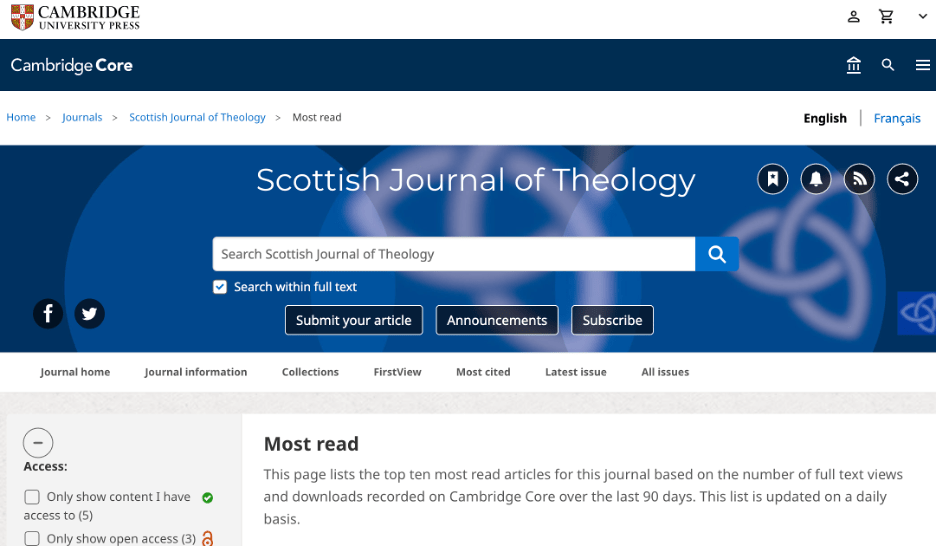936x546 pixels.
Task: Open the shopping cart icon
Action: point(886,16)
